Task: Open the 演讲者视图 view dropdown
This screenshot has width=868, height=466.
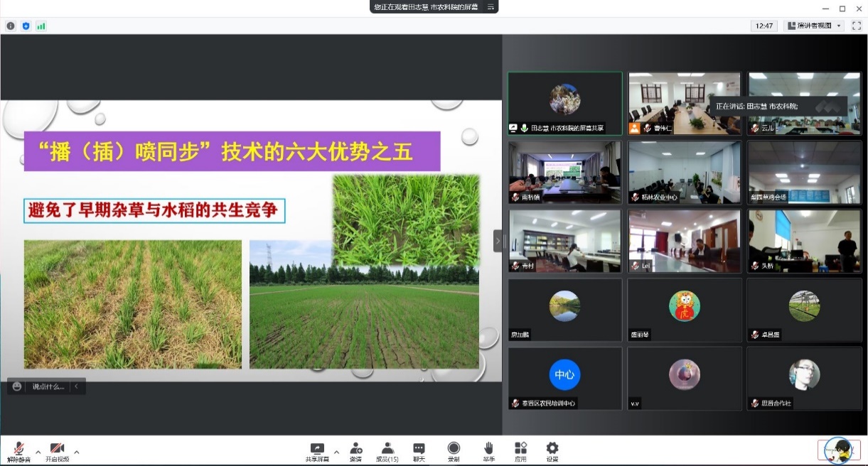Action: (813, 26)
